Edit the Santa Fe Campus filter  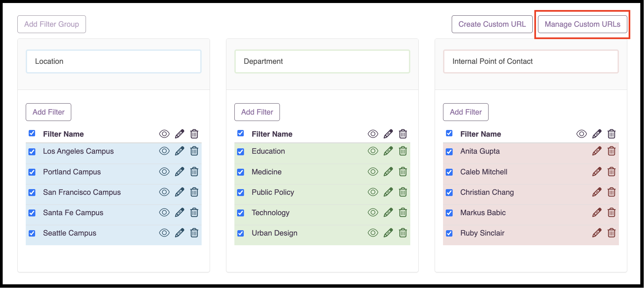click(180, 212)
